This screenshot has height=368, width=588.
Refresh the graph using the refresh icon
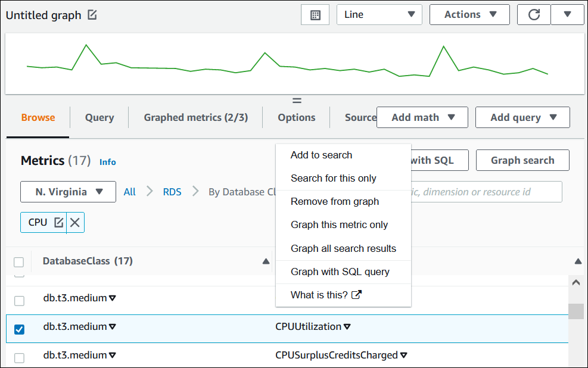534,14
